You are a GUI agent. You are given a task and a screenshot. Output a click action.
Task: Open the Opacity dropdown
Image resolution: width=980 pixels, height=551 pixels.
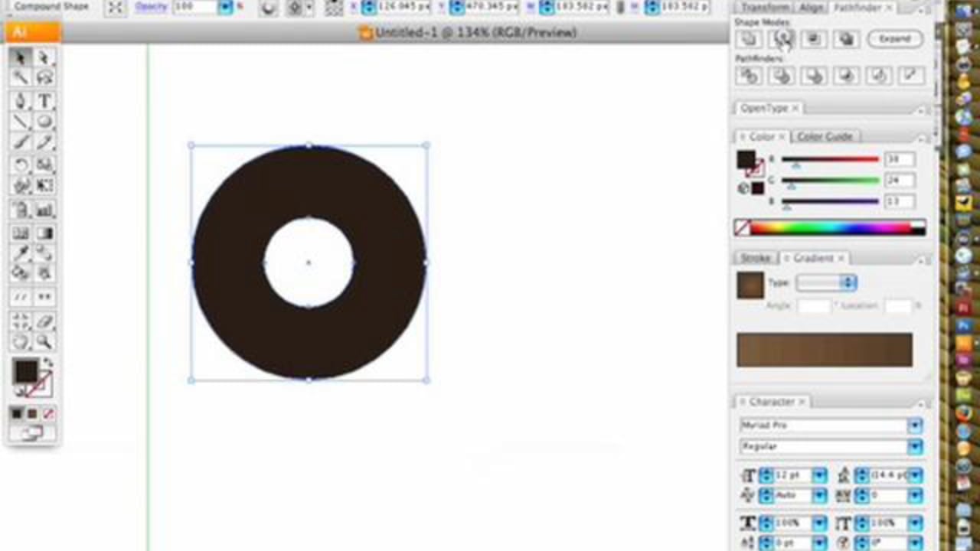[225, 8]
